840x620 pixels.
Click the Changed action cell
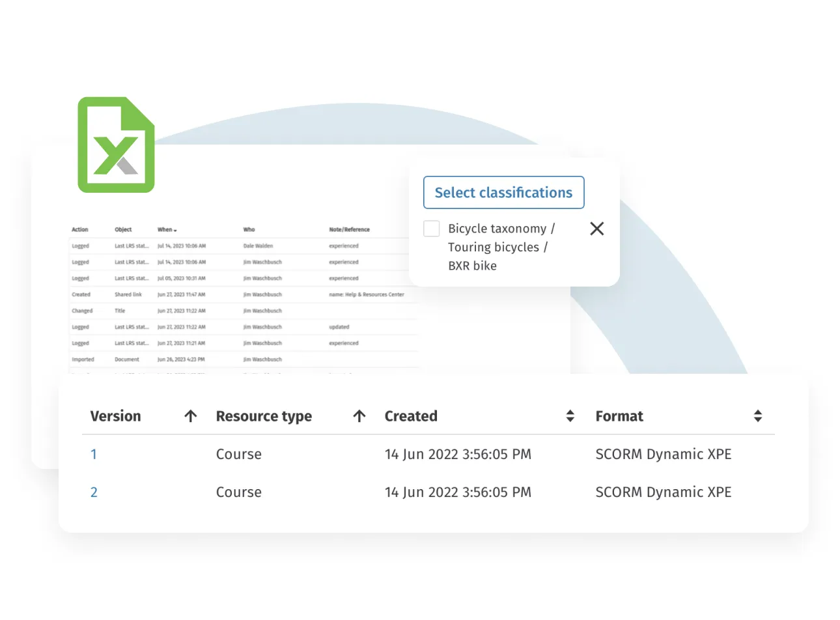pyautogui.click(x=82, y=311)
